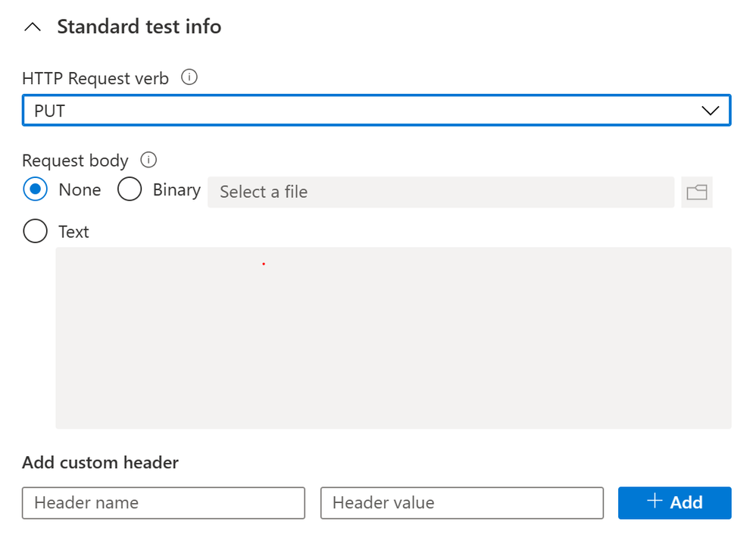The width and height of the screenshot is (756, 550).
Task: Click inside the request body text area
Action: point(393,338)
